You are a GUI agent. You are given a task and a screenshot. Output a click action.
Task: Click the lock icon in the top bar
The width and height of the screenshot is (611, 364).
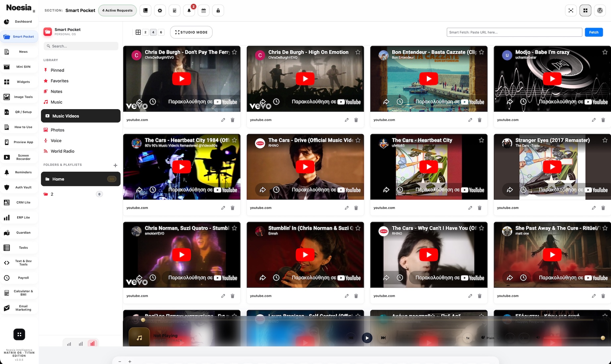tap(218, 11)
